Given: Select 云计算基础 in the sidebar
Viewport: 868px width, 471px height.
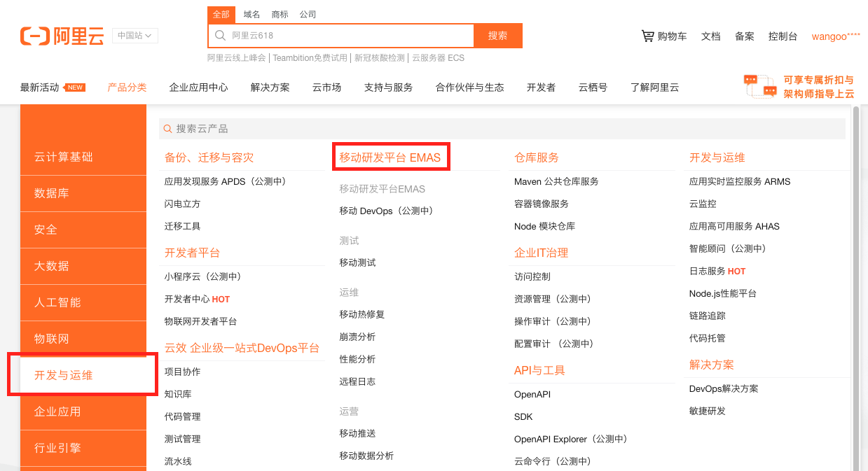Looking at the screenshot, I should point(83,157).
